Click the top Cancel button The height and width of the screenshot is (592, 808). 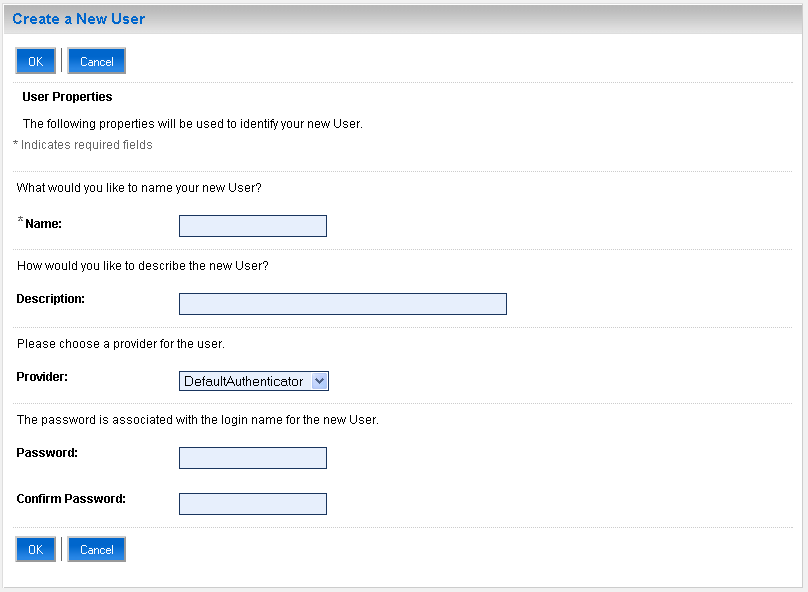pyautogui.click(x=96, y=61)
